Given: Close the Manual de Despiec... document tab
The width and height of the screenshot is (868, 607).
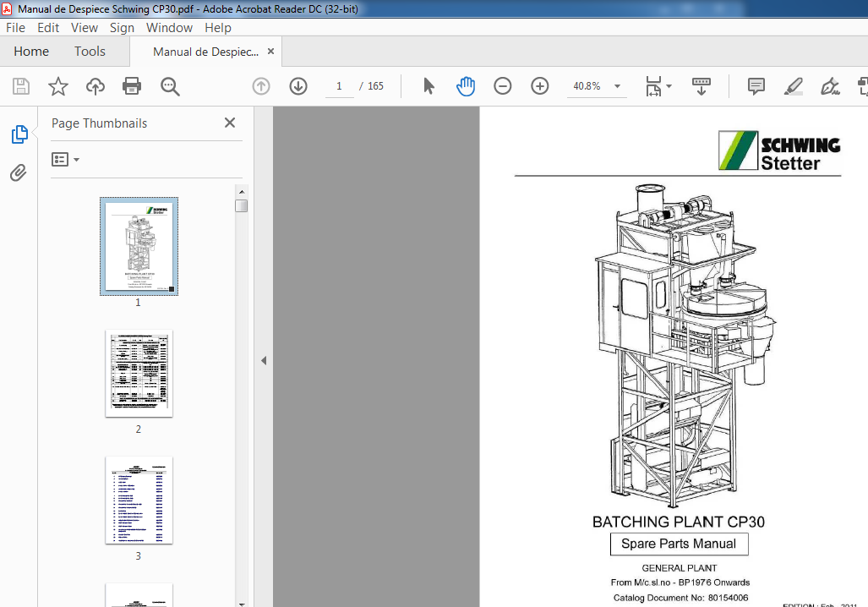Looking at the screenshot, I should (270, 52).
